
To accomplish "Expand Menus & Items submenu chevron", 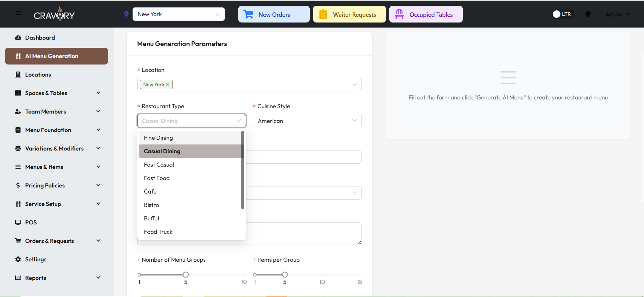I will pyautogui.click(x=98, y=167).
